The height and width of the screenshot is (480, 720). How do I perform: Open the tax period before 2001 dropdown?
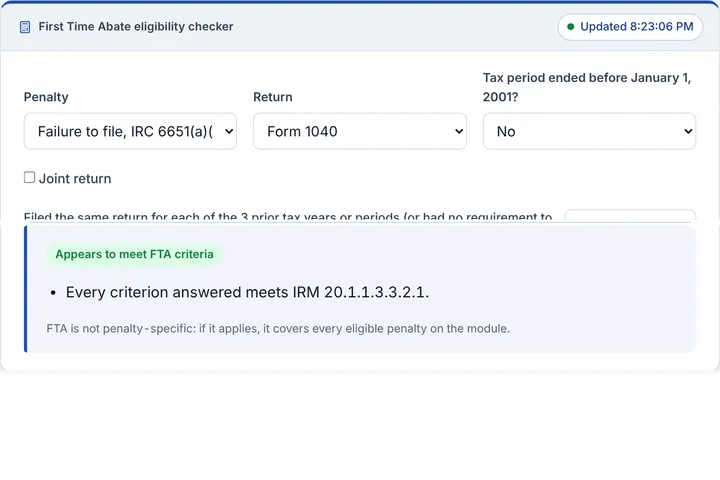[589, 131]
